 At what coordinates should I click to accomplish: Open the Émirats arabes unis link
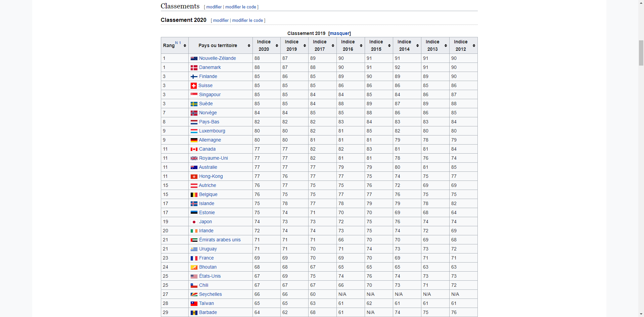pos(220,240)
